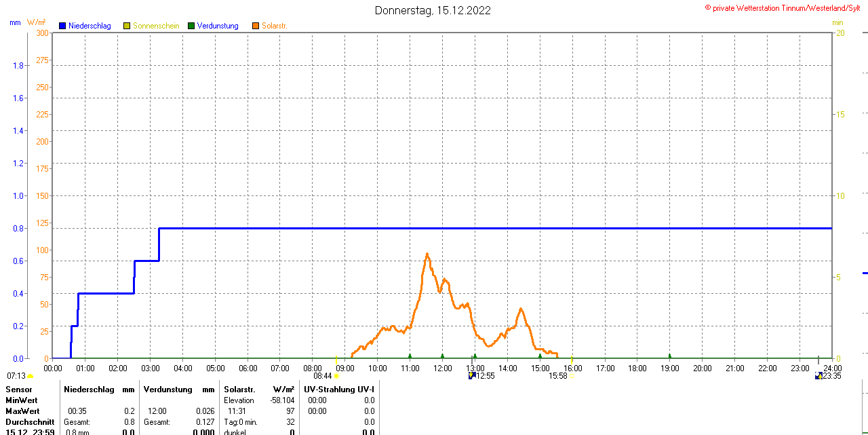This screenshot has height=435, width=868.
Task: Click the Donnerstag, 15.12.2022 chart title
Action: pyautogui.click(x=433, y=10)
